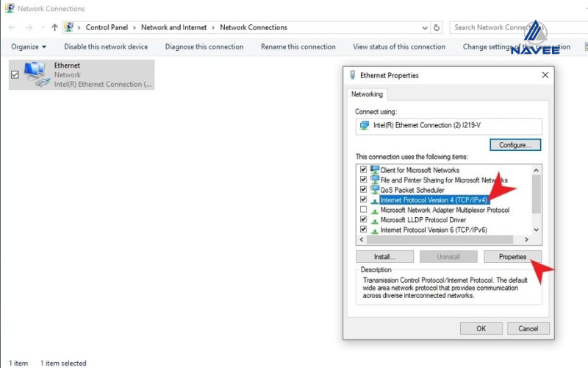Click the Client for Microsoft Networks icon

375,170
